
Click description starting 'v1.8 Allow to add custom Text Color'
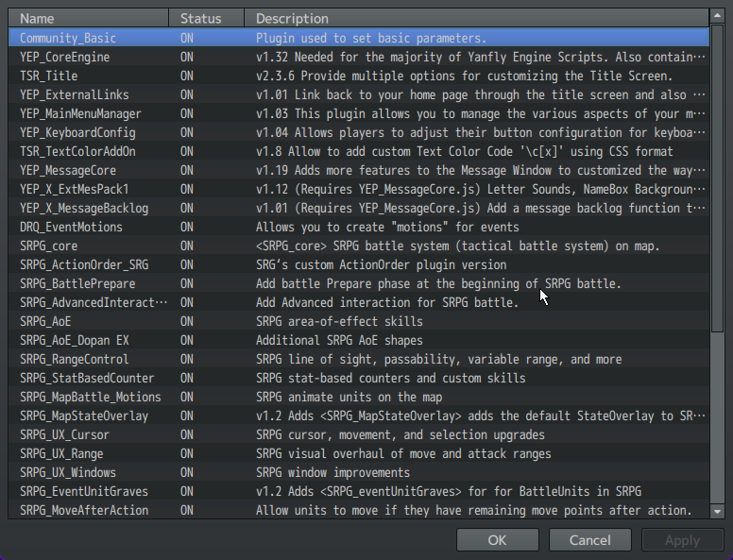(x=464, y=151)
